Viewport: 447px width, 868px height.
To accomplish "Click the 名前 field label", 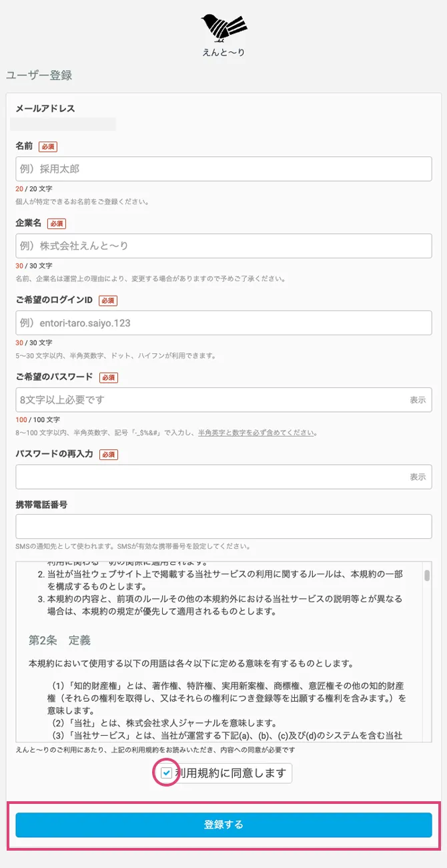I will click(25, 146).
